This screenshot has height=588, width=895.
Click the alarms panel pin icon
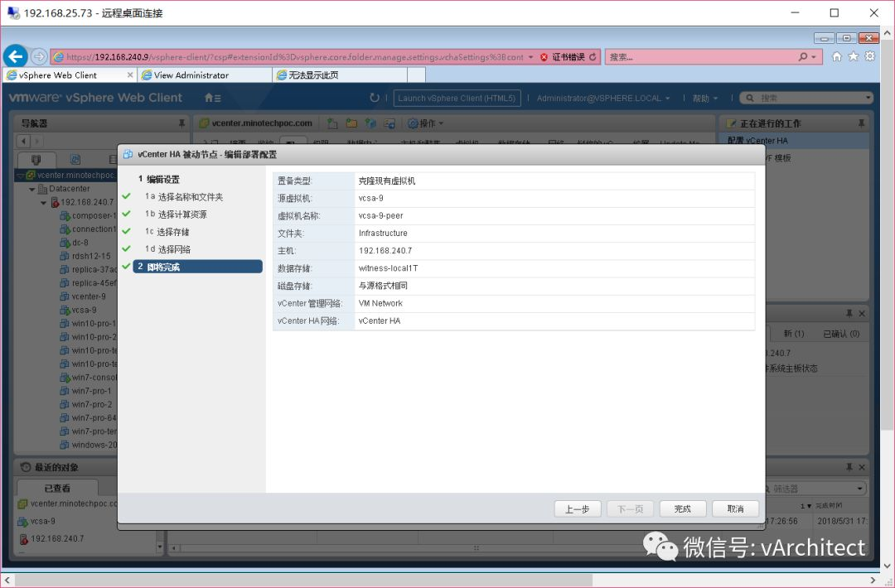pyautogui.click(x=849, y=314)
